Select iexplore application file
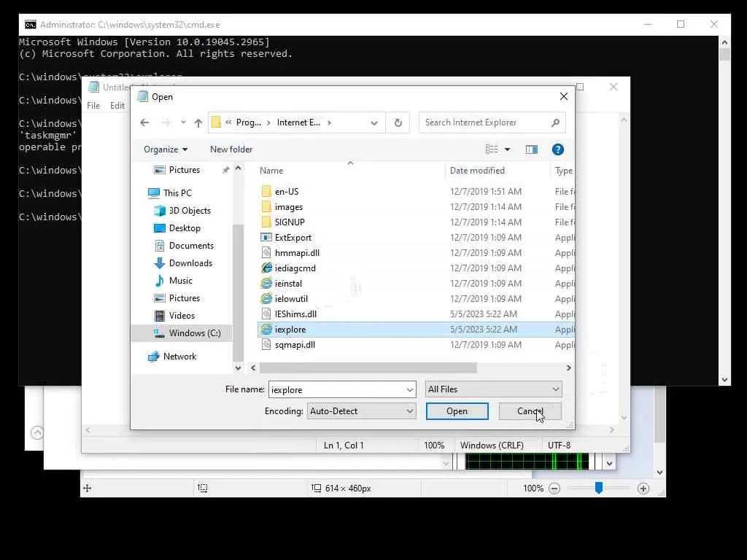The image size is (747, 560). click(x=290, y=330)
